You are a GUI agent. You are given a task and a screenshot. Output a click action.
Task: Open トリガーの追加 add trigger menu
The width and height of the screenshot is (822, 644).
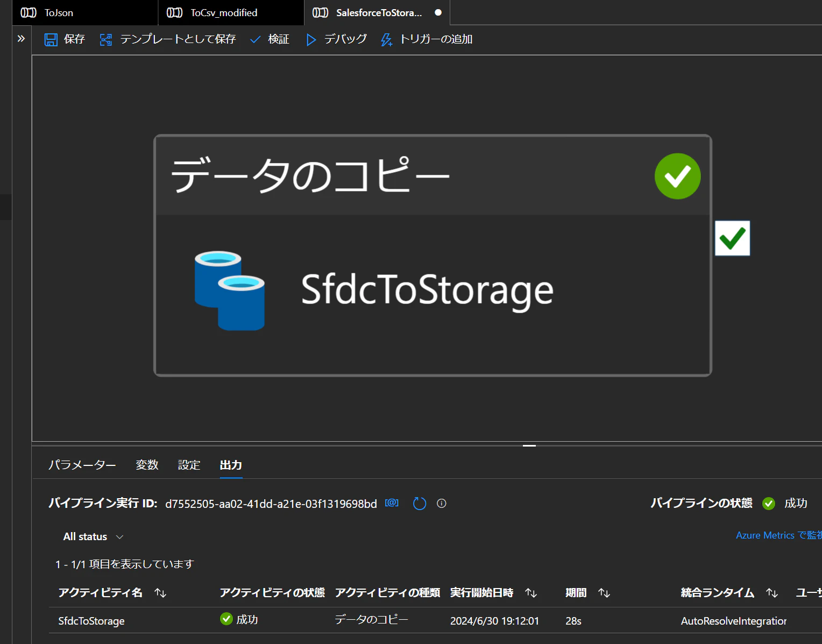[x=427, y=39]
